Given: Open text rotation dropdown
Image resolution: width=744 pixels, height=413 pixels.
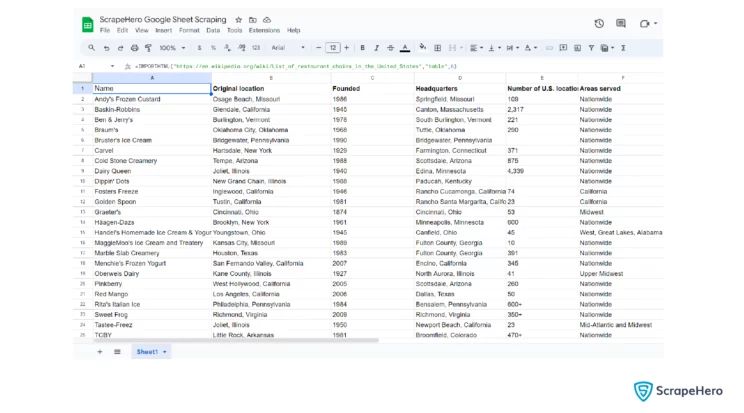Looking at the screenshot, I should [x=530, y=48].
